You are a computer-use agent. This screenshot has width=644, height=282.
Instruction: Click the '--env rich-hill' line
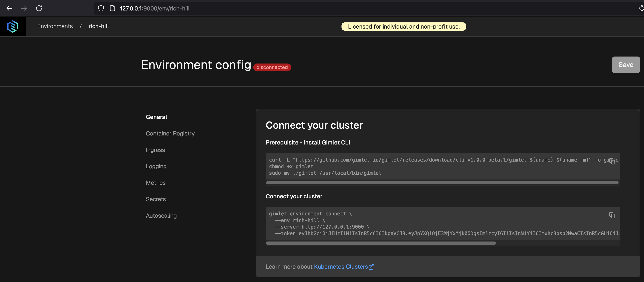300,220
